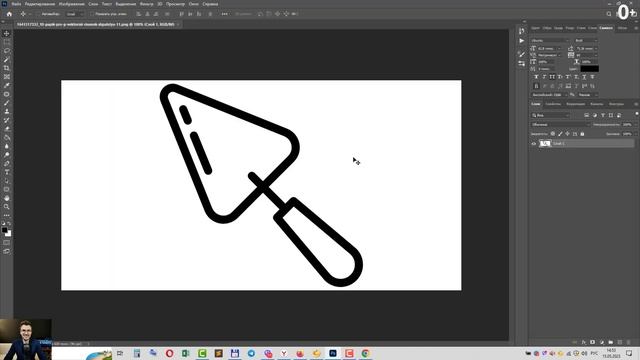The image size is (640, 360).
Task: Open the layer blend mode dropdown
Action: click(560, 124)
